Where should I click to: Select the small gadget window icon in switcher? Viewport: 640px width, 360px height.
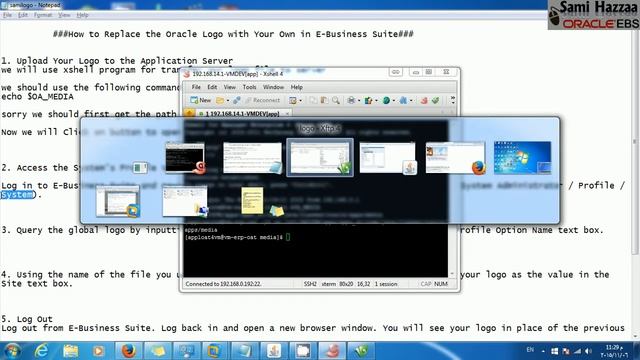point(140,168)
